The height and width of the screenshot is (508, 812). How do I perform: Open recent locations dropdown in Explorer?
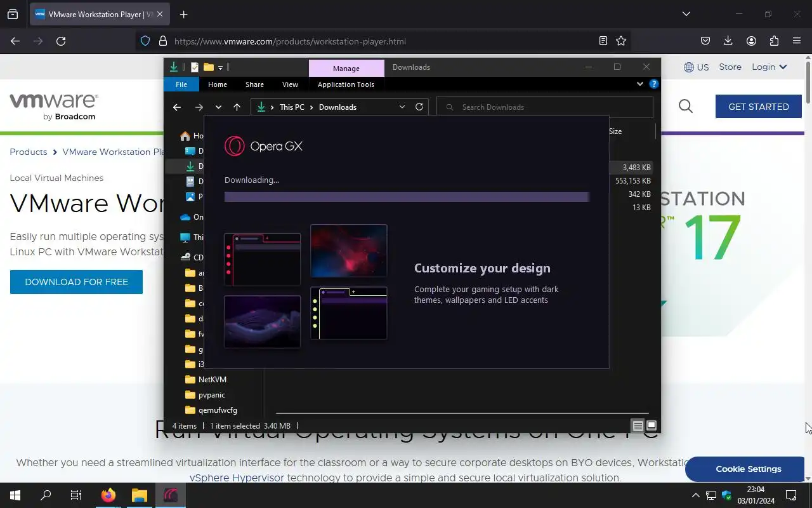(x=218, y=107)
